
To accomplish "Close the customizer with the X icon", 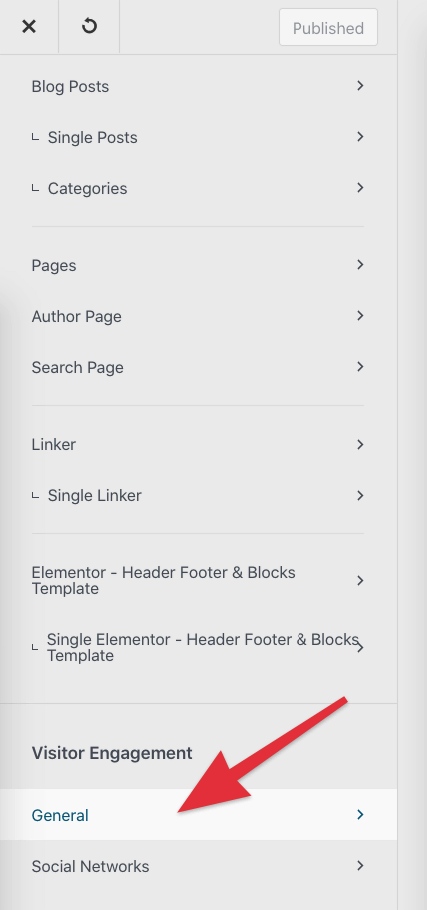I will click(28, 27).
